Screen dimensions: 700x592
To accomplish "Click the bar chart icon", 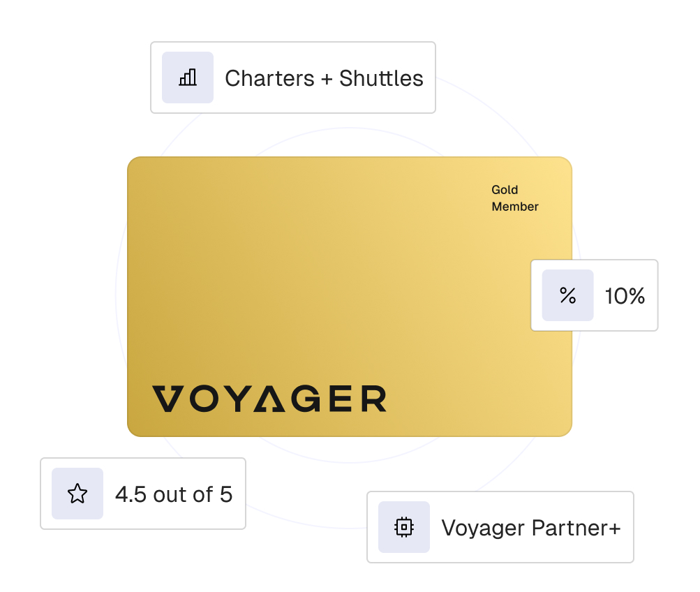I will point(188,77).
